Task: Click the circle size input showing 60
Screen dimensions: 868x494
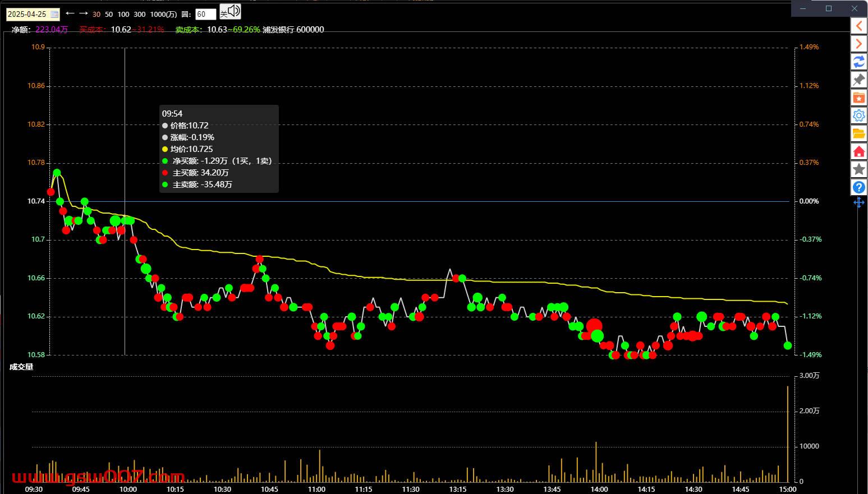Action: [205, 15]
